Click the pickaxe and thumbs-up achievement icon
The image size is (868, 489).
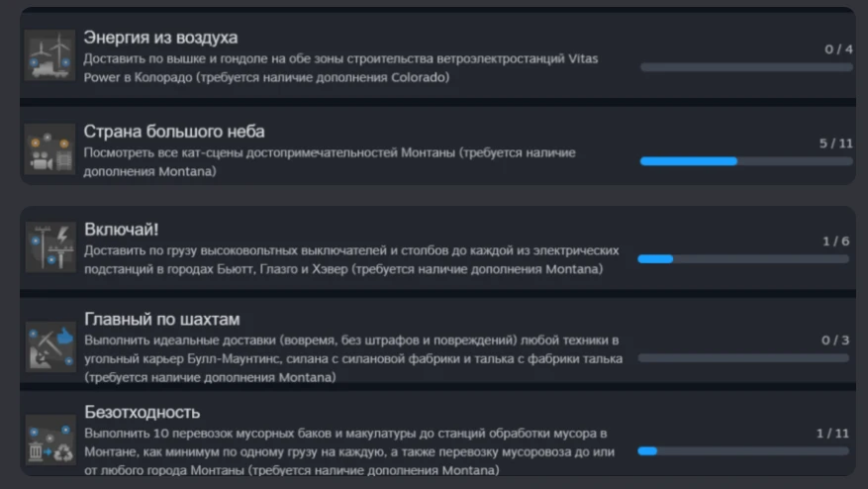click(50, 346)
